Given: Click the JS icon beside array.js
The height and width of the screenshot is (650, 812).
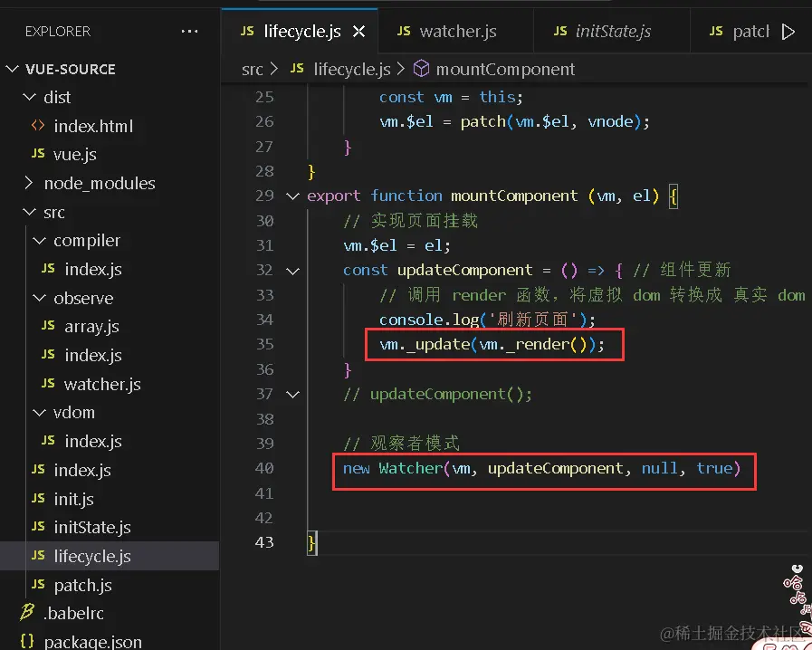Looking at the screenshot, I should pos(48,325).
